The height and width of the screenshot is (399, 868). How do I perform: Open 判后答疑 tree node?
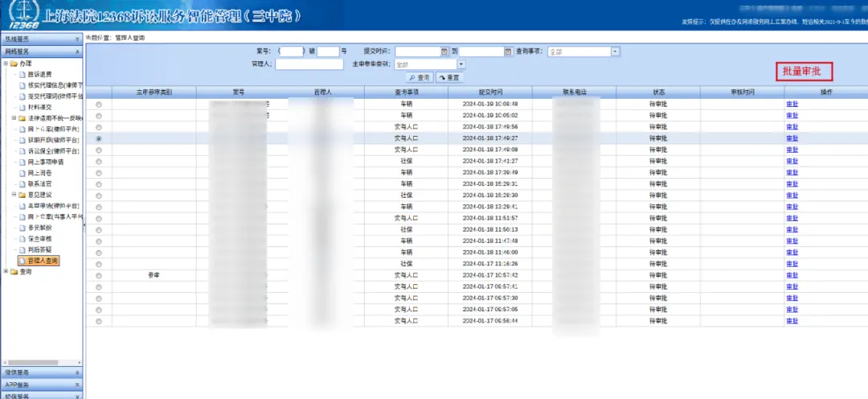pos(39,250)
